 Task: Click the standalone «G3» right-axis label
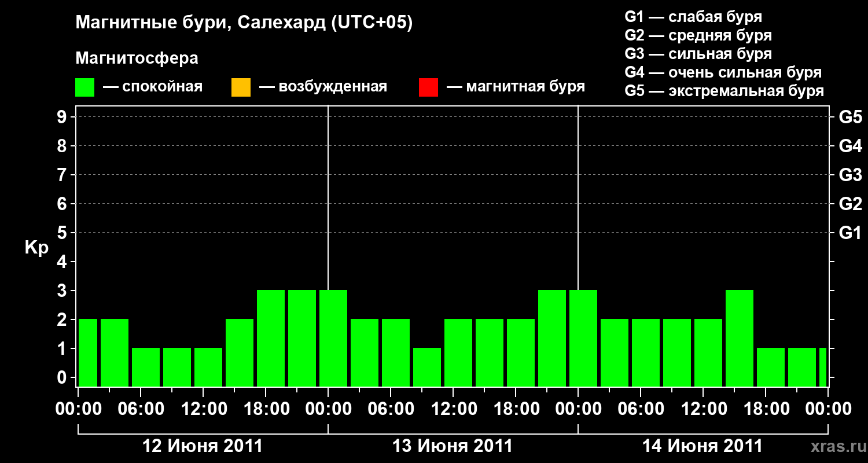click(851, 175)
